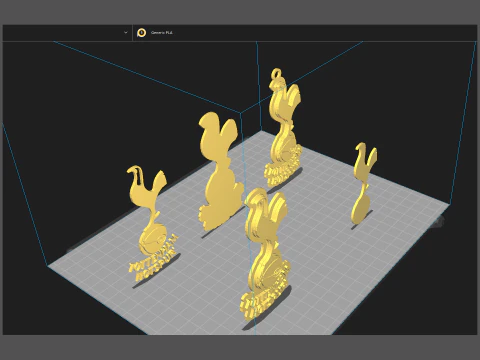Open the printer selection dropdown chevron
The height and width of the screenshot is (360, 480).
click(126, 33)
